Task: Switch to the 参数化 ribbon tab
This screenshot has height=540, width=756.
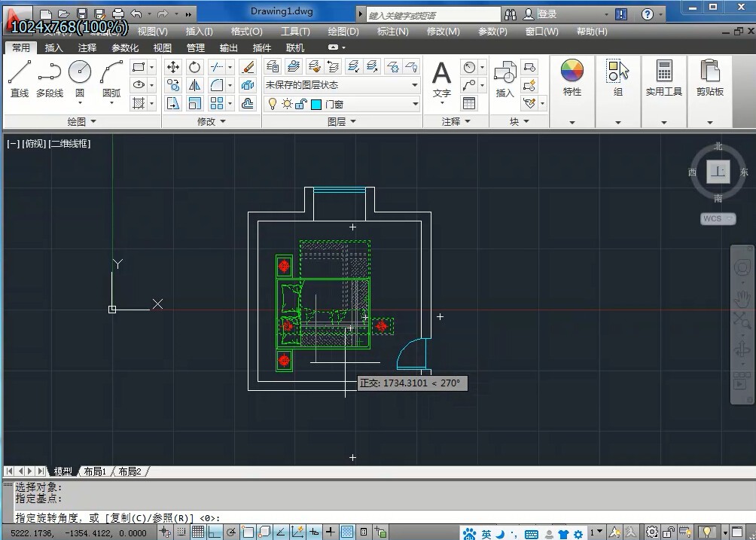Action: coord(125,47)
